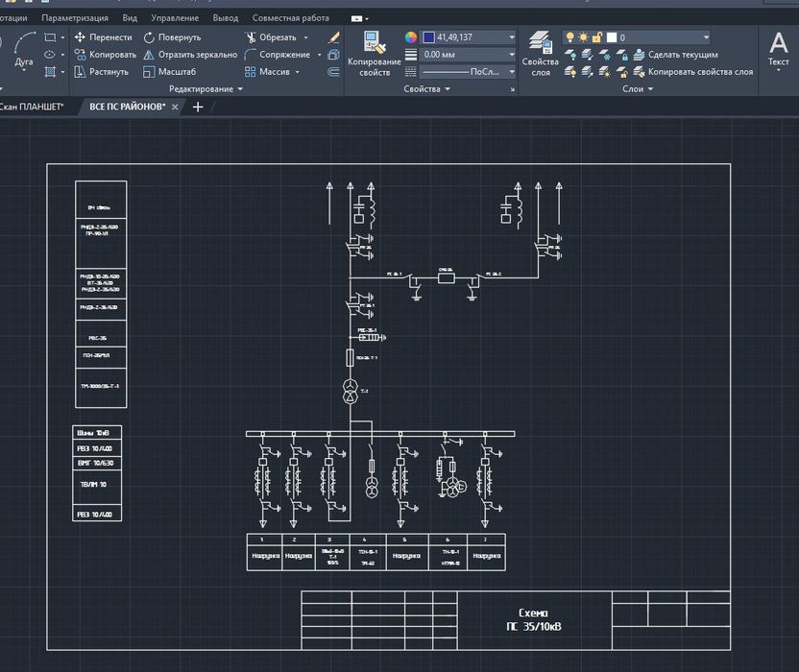Select the Text (Текст) tool
The width and height of the screenshot is (799, 672).
tap(778, 50)
